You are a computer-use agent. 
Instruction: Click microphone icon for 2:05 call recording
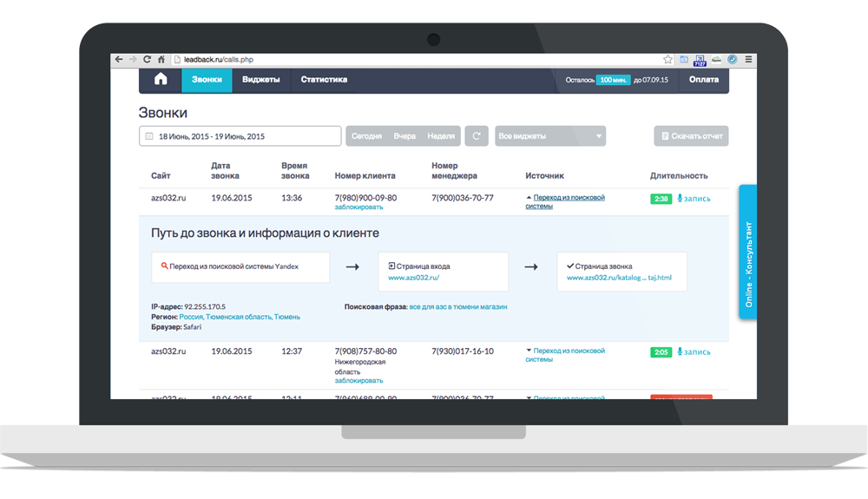[680, 351]
